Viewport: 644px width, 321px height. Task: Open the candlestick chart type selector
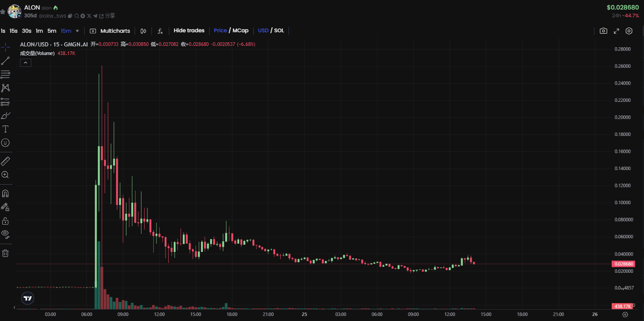(143, 31)
